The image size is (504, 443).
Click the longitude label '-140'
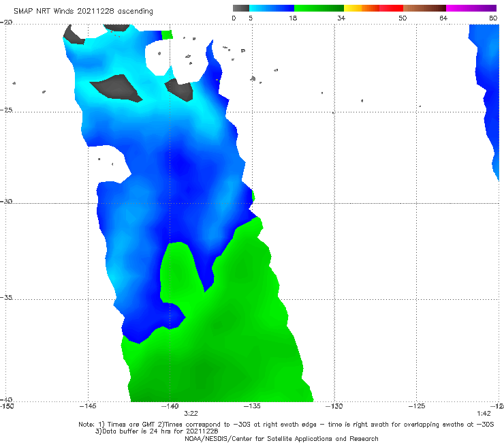click(170, 406)
